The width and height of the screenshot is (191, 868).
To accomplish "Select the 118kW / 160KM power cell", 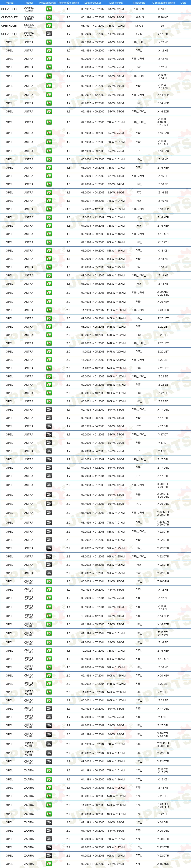I will (x=116, y=310).
